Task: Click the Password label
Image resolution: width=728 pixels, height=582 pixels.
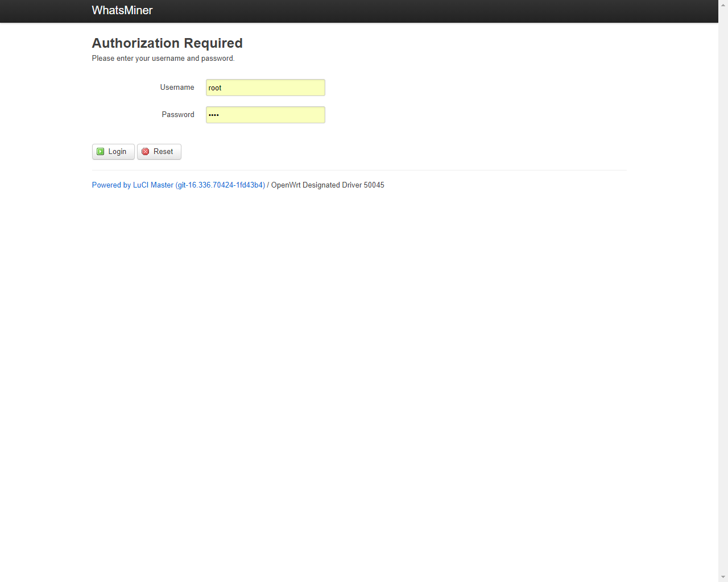Action: [178, 115]
